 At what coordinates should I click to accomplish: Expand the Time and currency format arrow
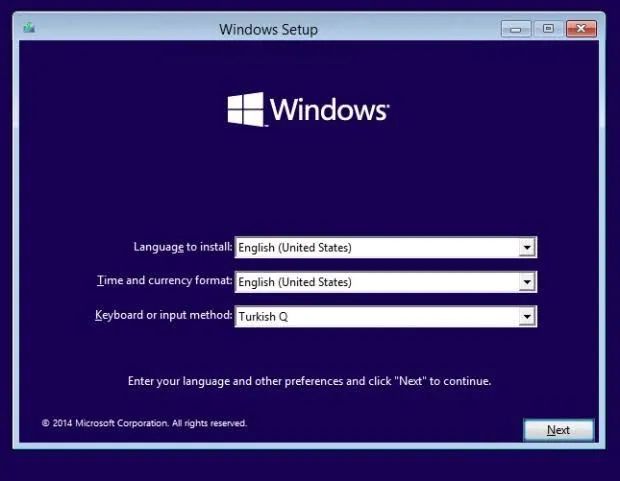click(527, 282)
